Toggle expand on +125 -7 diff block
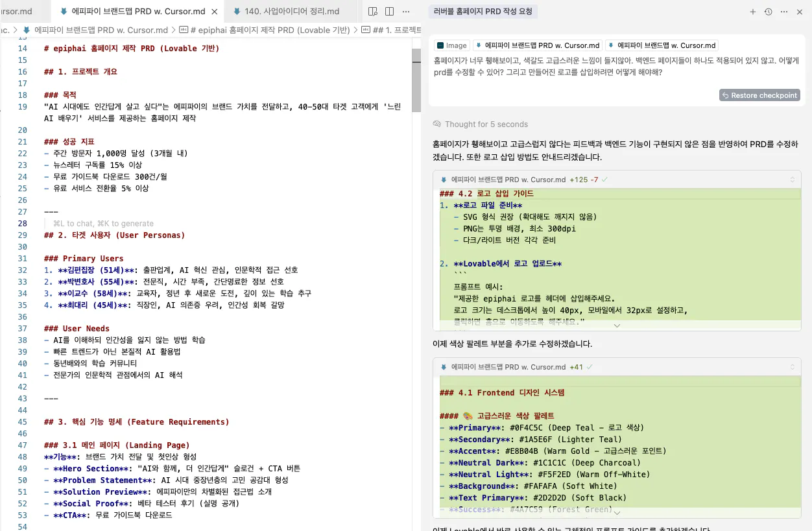This screenshot has width=812, height=531. (792, 180)
